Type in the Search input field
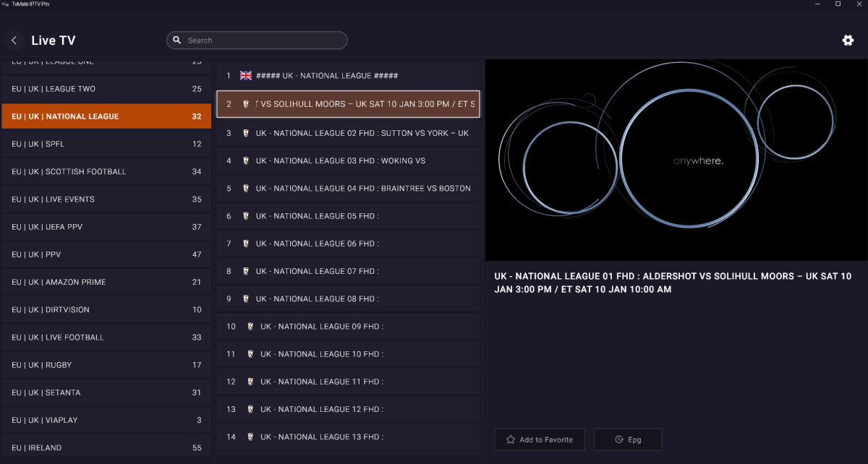 (264, 40)
